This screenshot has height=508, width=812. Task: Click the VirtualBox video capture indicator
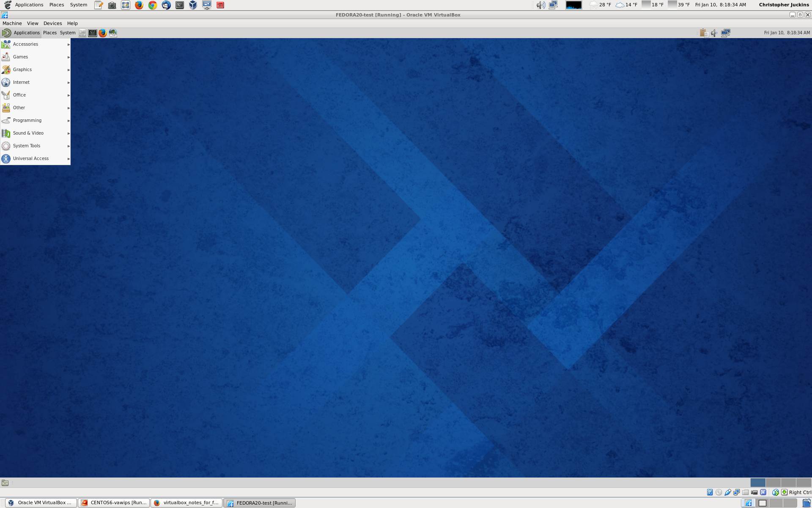(754, 492)
